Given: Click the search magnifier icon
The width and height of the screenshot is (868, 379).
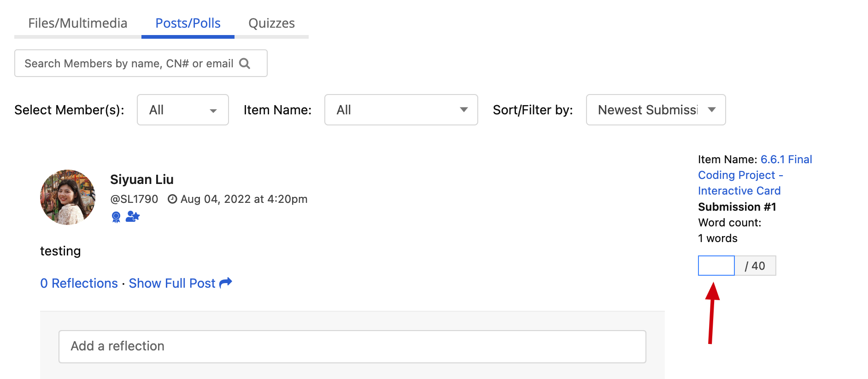Looking at the screenshot, I should [x=245, y=63].
